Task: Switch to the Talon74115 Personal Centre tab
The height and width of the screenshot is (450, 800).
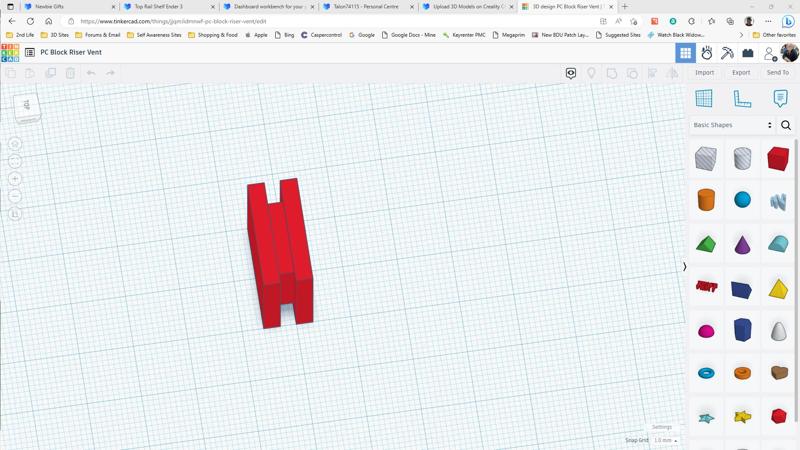Action: (368, 7)
